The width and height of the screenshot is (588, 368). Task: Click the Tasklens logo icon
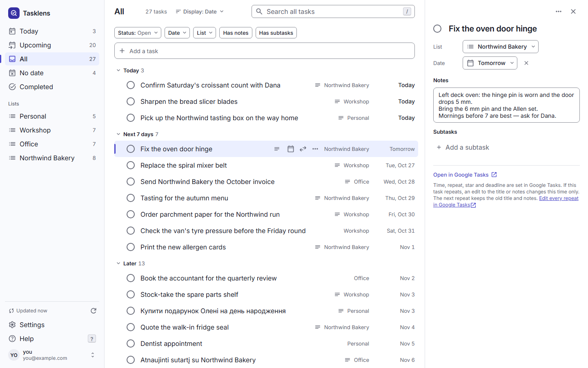tap(14, 13)
